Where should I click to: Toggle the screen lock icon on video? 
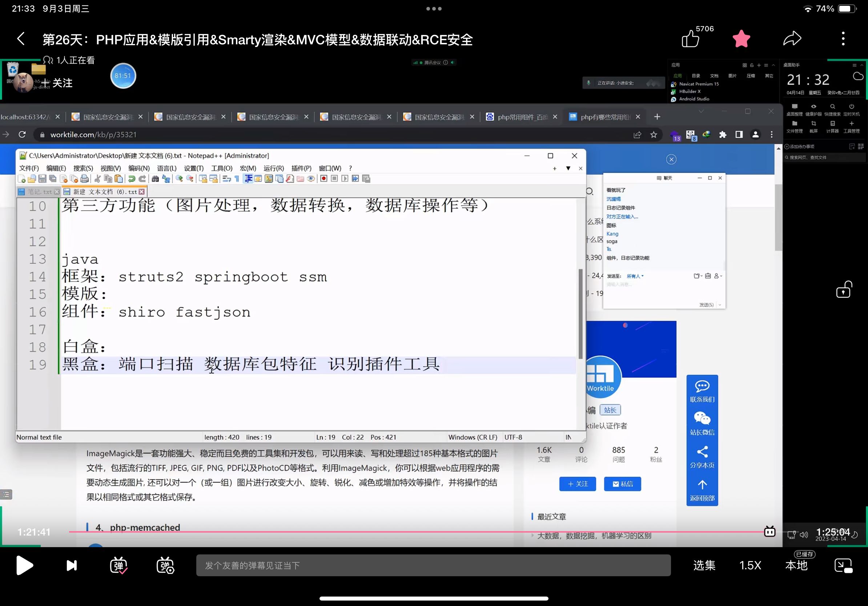point(844,290)
